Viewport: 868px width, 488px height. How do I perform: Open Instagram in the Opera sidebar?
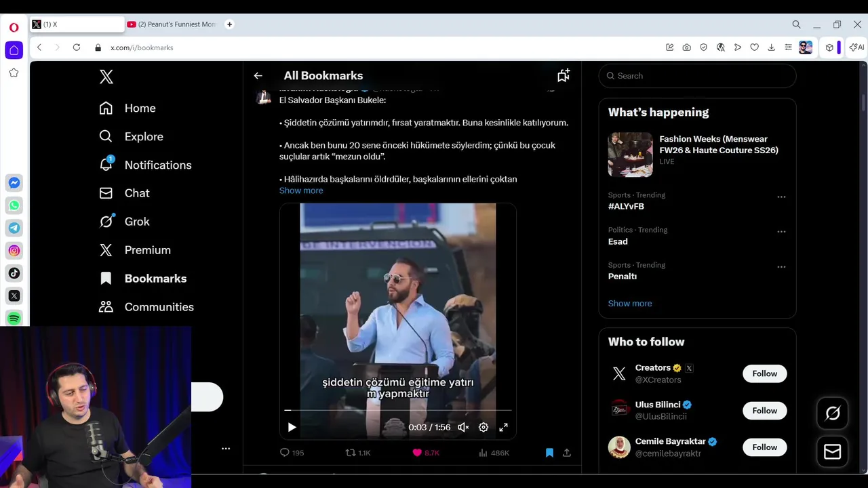tap(14, 251)
